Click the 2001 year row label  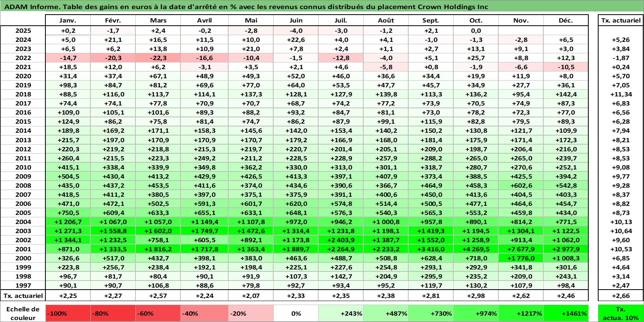pyautogui.click(x=23, y=249)
